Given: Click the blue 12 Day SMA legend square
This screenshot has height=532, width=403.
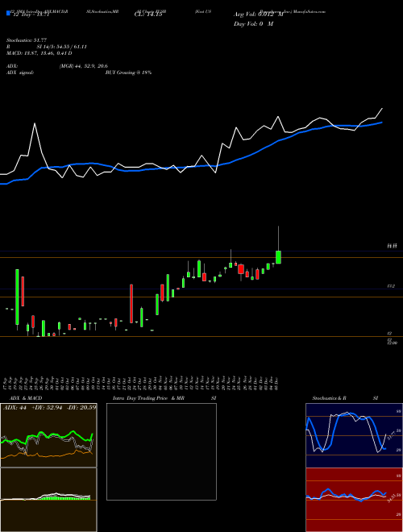Looking at the screenshot, I should (8, 14).
